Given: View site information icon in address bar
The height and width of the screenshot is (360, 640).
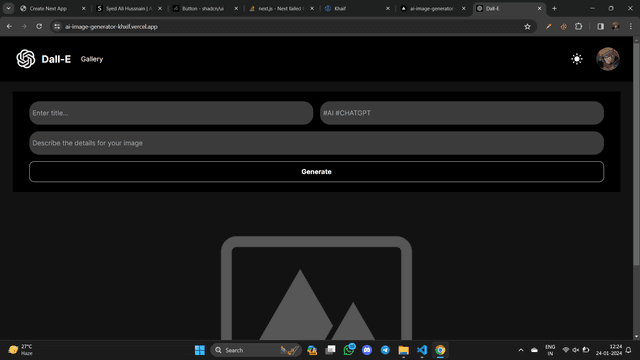Looking at the screenshot, I should coord(57,27).
